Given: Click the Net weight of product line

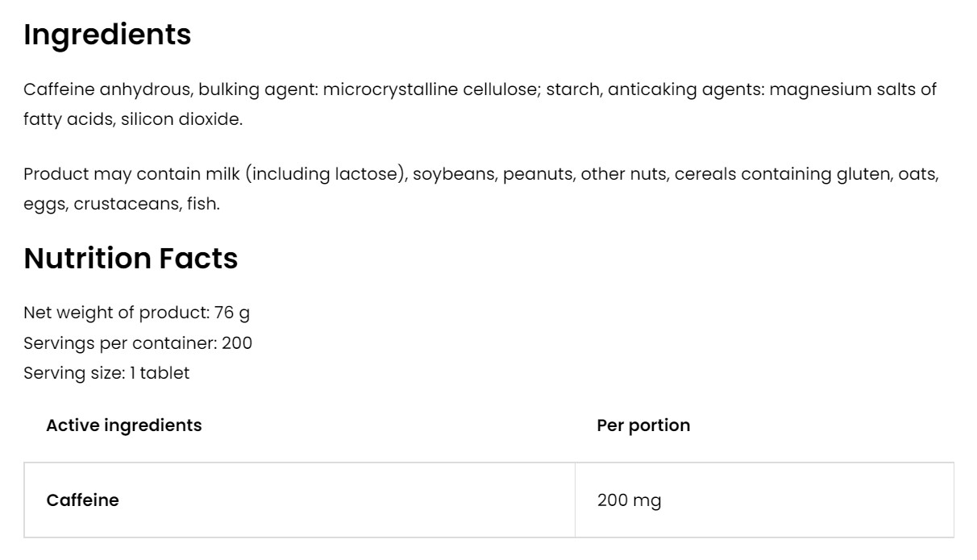Looking at the screenshot, I should (136, 313).
